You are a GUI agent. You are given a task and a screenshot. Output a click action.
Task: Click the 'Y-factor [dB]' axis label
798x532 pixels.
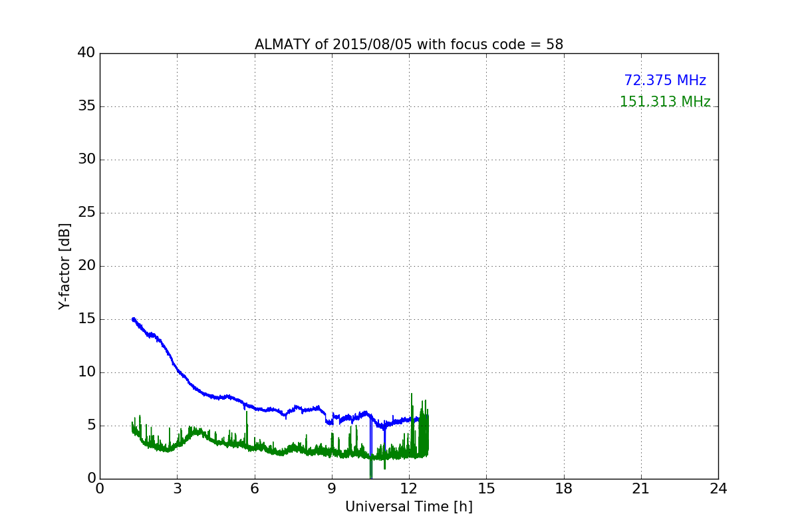click(x=65, y=266)
